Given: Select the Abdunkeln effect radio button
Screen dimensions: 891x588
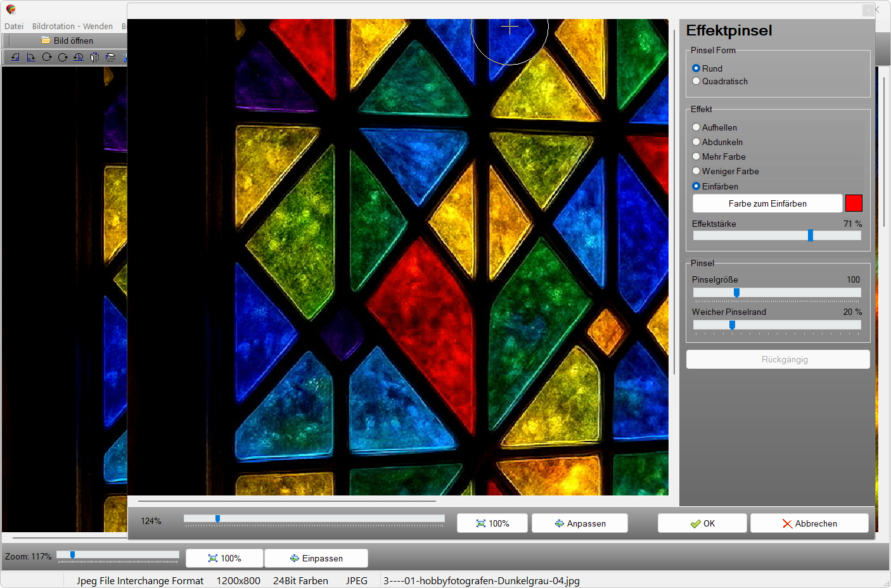Looking at the screenshot, I should tap(696, 142).
